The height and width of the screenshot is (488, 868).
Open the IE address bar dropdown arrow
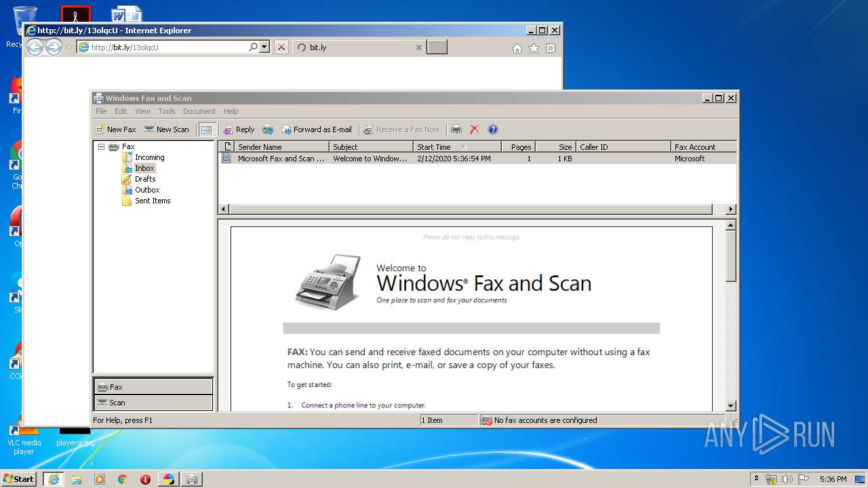click(x=264, y=47)
